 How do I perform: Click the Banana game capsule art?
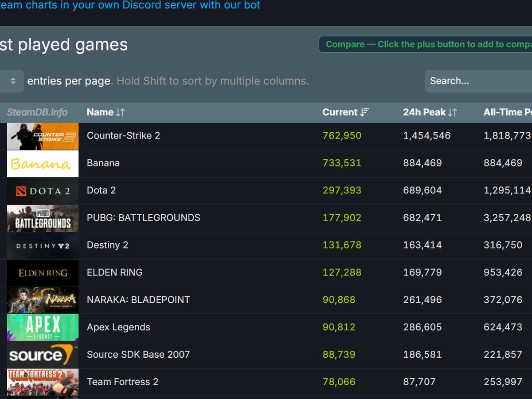(43, 163)
